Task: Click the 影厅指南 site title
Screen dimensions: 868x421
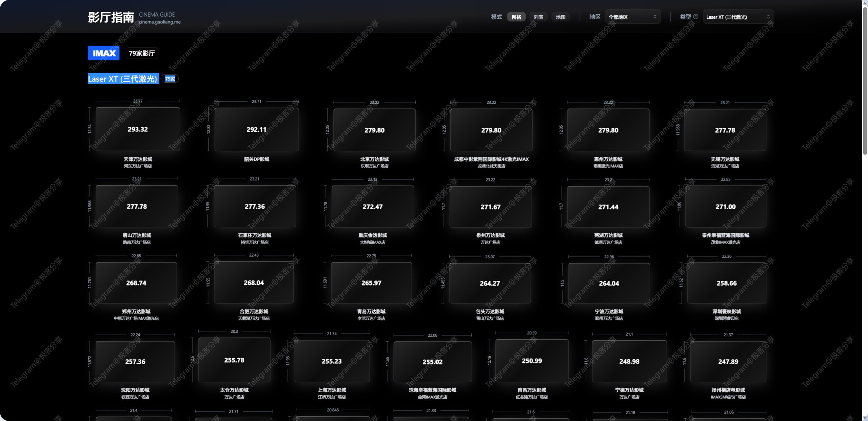Action: [x=111, y=17]
